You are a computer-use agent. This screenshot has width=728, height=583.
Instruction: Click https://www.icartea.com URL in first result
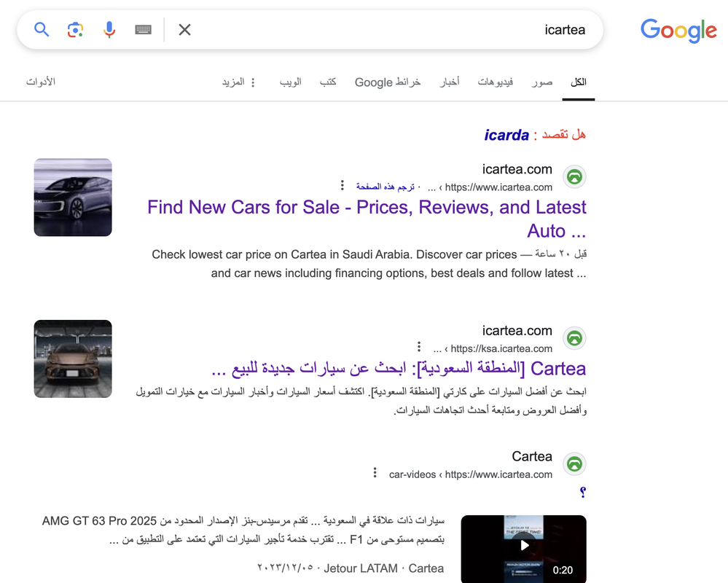498,187
